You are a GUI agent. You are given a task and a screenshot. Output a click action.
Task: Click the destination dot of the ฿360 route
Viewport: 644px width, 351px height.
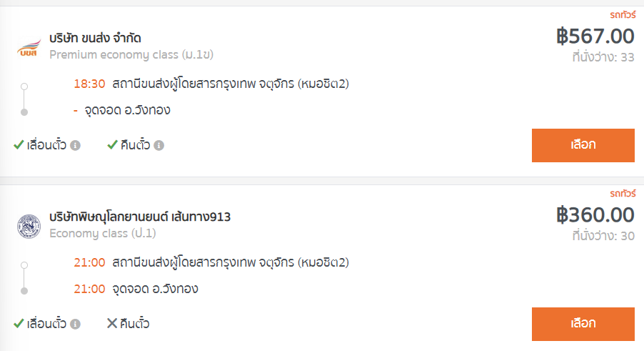24,291
